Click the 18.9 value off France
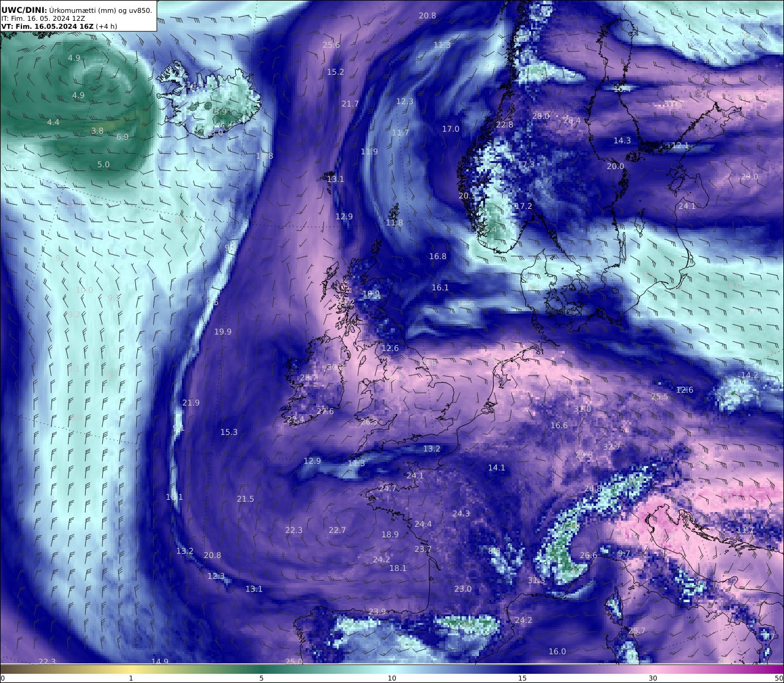 click(x=390, y=535)
